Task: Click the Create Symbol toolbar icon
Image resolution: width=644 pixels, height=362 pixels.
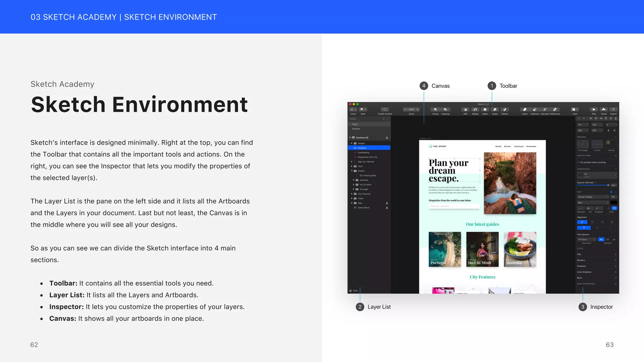Action: pos(385,110)
